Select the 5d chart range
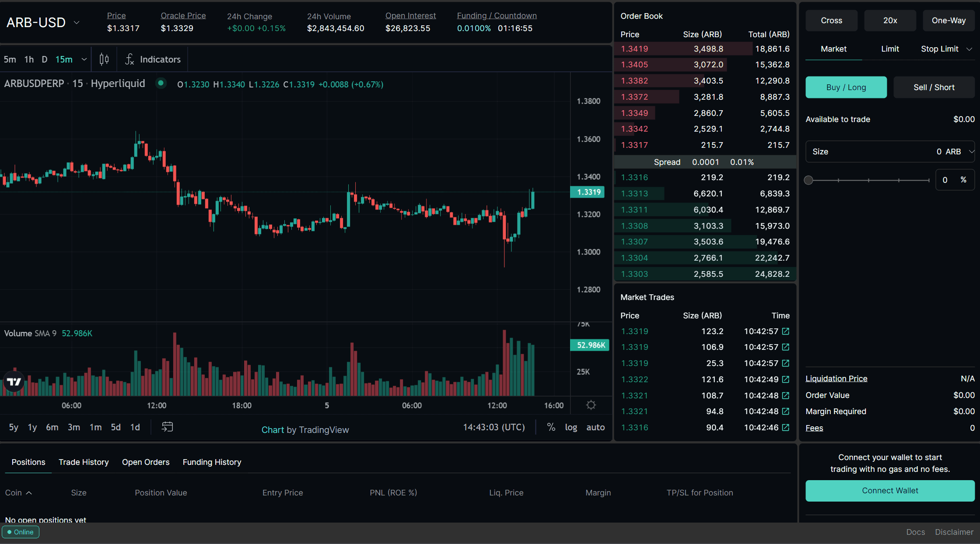The width and height of the screenshot is (980, 544). click(x=115, y=427)
